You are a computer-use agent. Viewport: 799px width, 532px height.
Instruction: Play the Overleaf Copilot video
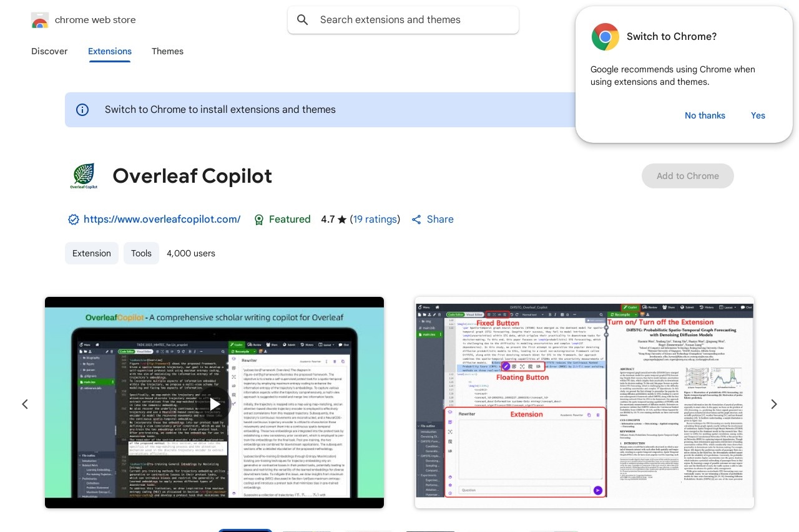tap(214, 404)
